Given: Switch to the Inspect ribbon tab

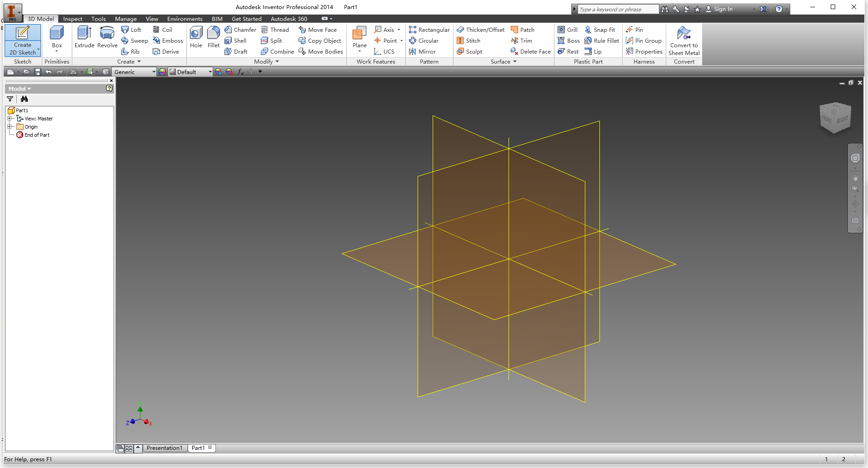Looking at the screenshot, I should point(73,19).
